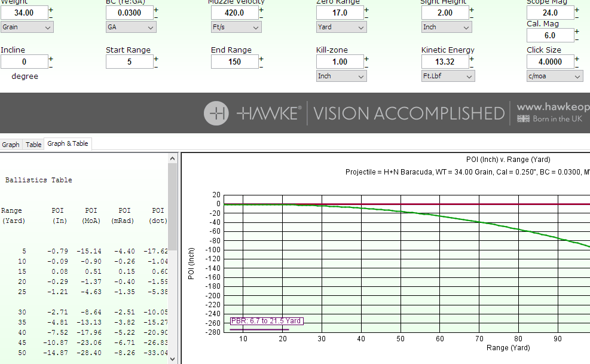Viewport: 590px width, 364px height.
Task: Increase Sight Height with plus stepper
Action: tap(472, 10)
